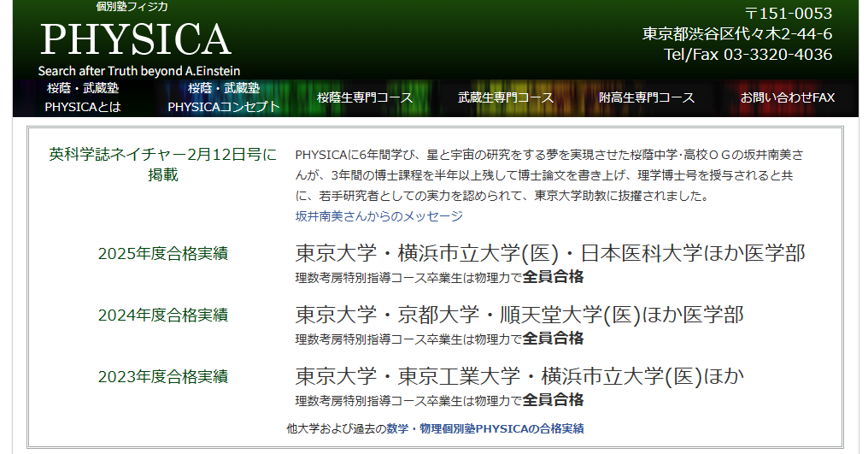Click the 東京大学・京都大学・順天堂大学 results line
Screen dimensions: 868x454
point(519,315)
